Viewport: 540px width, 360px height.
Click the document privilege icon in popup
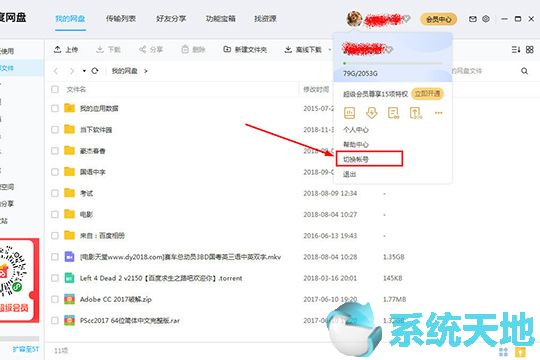click(x=393, y=113)
